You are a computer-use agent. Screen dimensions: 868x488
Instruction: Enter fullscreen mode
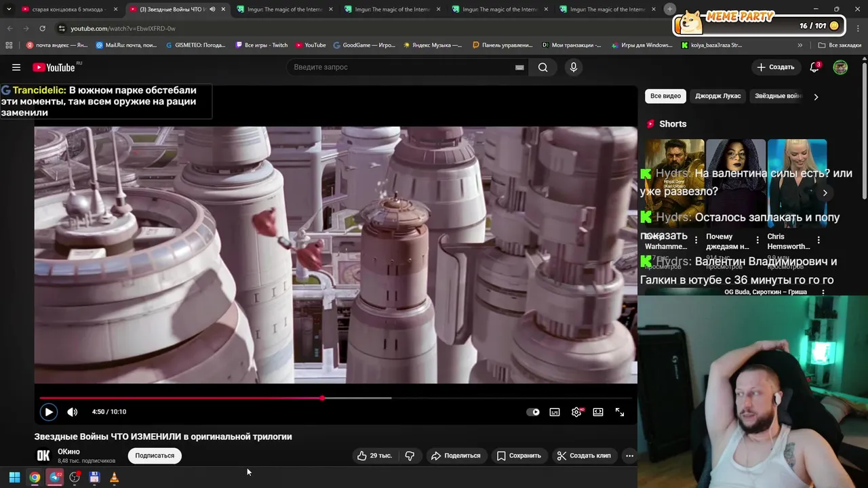620,412
